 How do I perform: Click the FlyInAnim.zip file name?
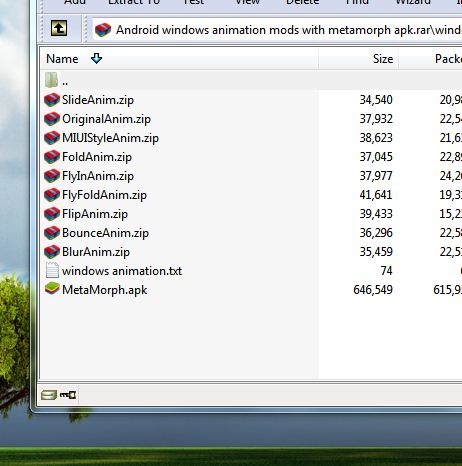click(98, 176)
